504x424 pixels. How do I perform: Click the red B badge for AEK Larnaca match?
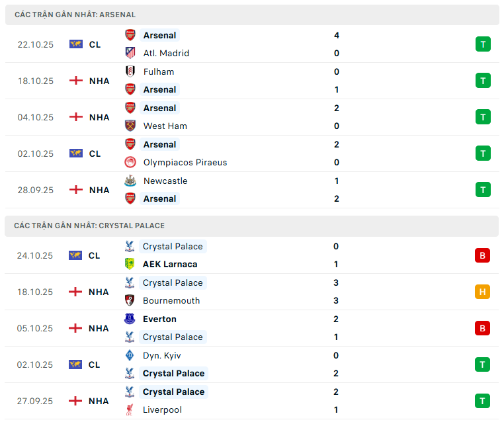tap(482, 255)
